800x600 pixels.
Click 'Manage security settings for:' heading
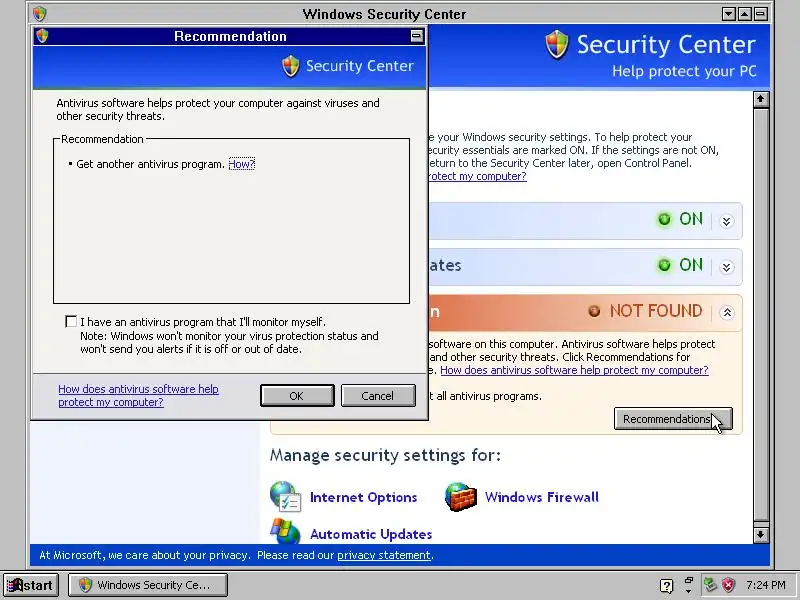pos(385,455)
